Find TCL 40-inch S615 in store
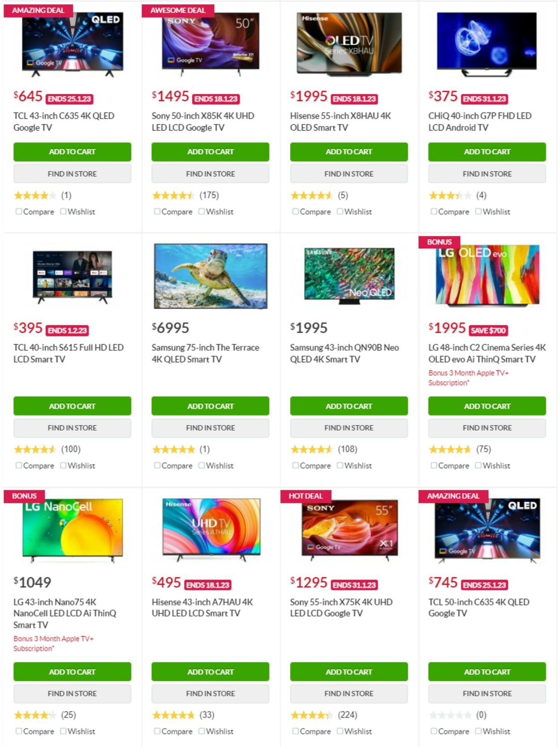The width and height of the screenshot is (560, 747). click(x=72, y=428)
